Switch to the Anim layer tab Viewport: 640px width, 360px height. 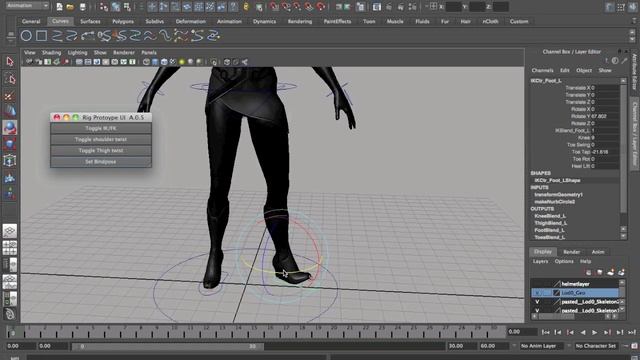coord(598,252)
